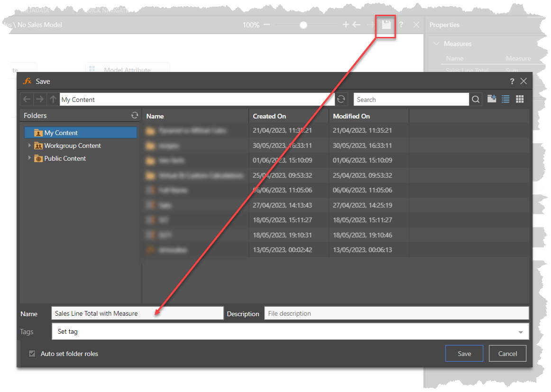The image size is (551, 392).
Task: Expand the Workgroup Content folder
Action: click(x=29, y=146)
